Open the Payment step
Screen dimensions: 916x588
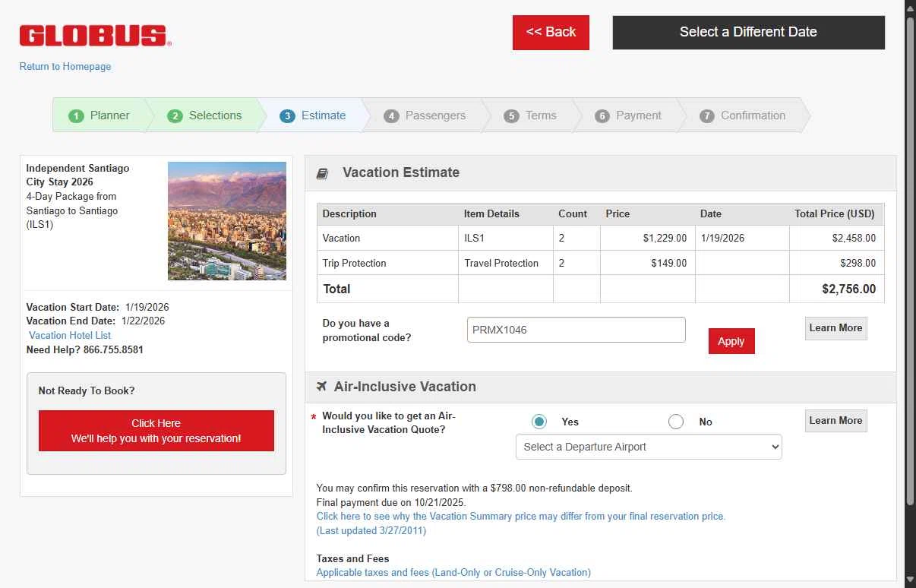[628, 115]
